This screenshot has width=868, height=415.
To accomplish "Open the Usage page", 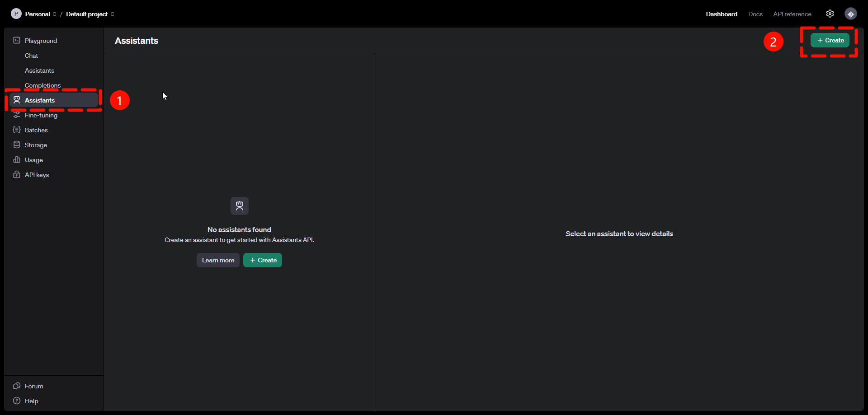I will tap(33, 160).
